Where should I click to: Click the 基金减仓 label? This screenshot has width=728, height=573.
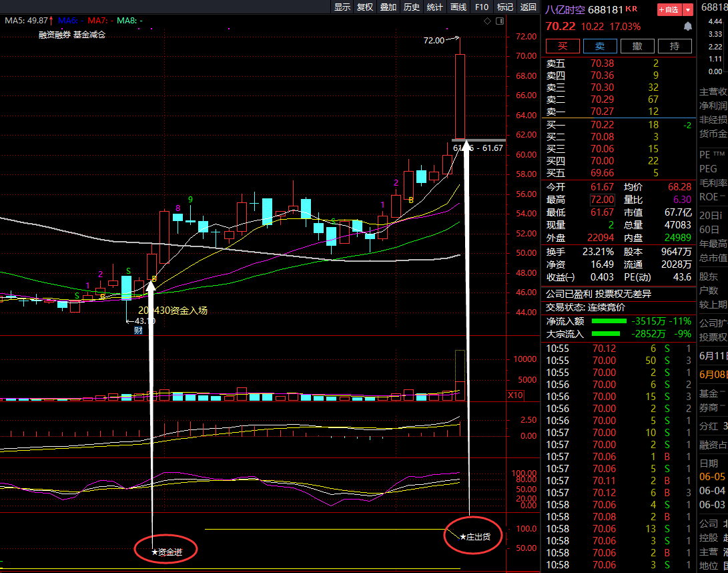click(89, 35)
